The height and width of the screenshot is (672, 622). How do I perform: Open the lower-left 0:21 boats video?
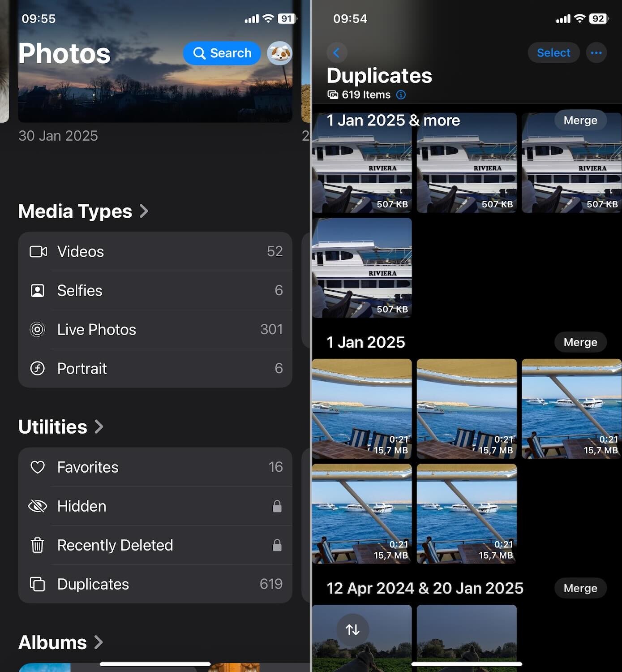362,514
